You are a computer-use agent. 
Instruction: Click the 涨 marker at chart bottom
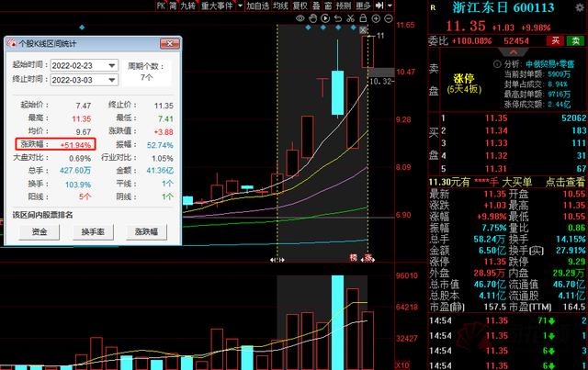[368, 258]
